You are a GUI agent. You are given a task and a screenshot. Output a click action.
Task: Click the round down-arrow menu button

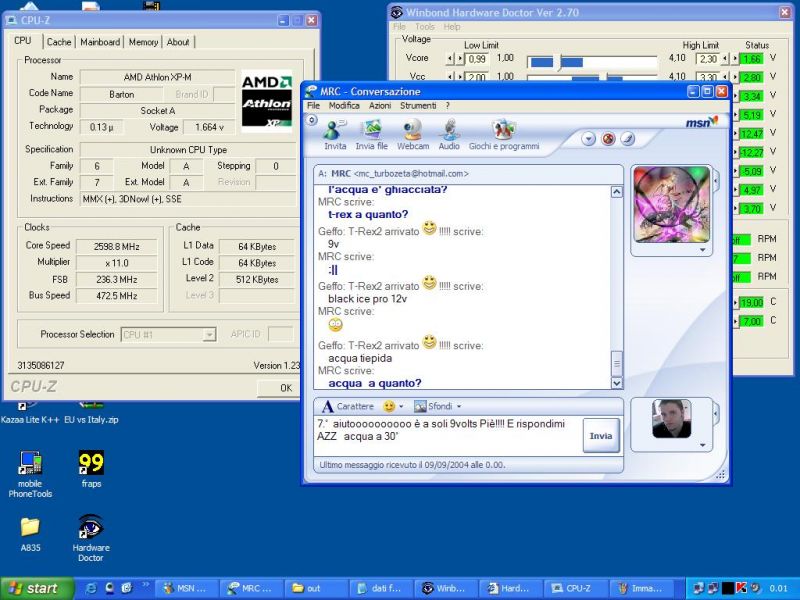point(588,139)
